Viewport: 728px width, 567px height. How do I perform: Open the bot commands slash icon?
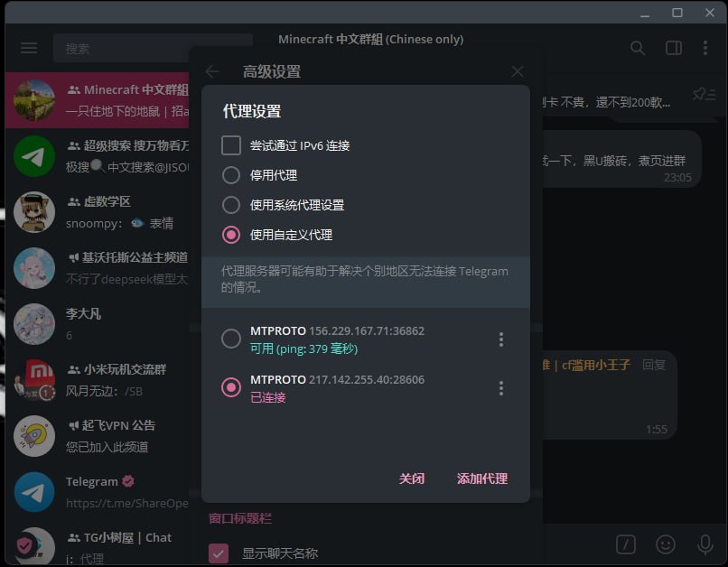[x=625, y=544]
